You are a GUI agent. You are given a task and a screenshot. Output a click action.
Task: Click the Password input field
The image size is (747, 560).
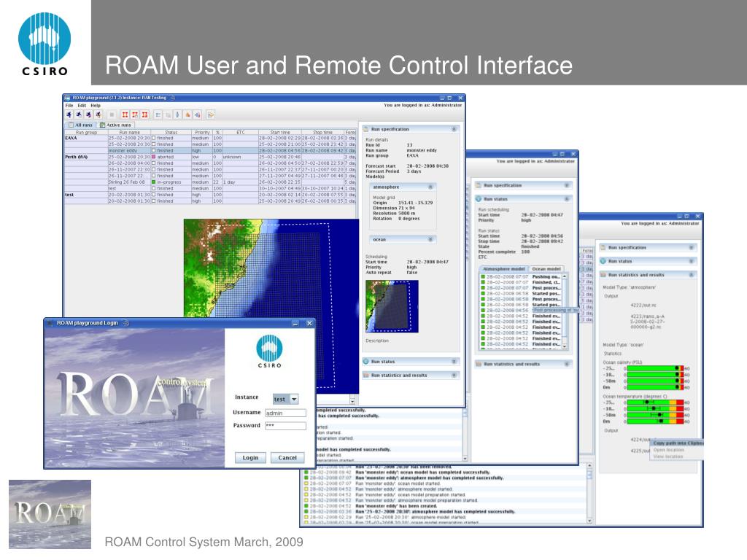coord(285,426)
